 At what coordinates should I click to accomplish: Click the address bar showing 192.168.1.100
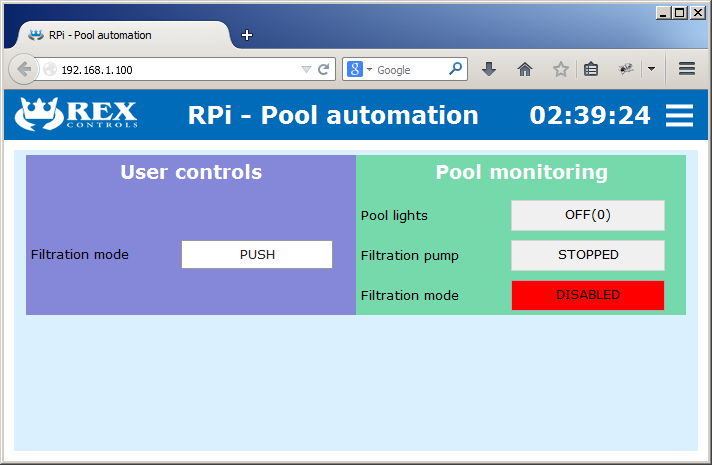click(x=170, y=70)
